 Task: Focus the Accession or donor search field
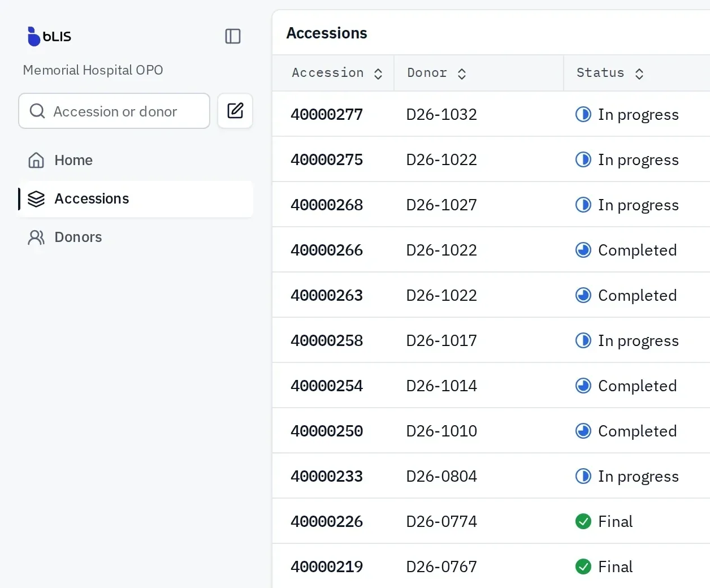[x=114, y=111]
